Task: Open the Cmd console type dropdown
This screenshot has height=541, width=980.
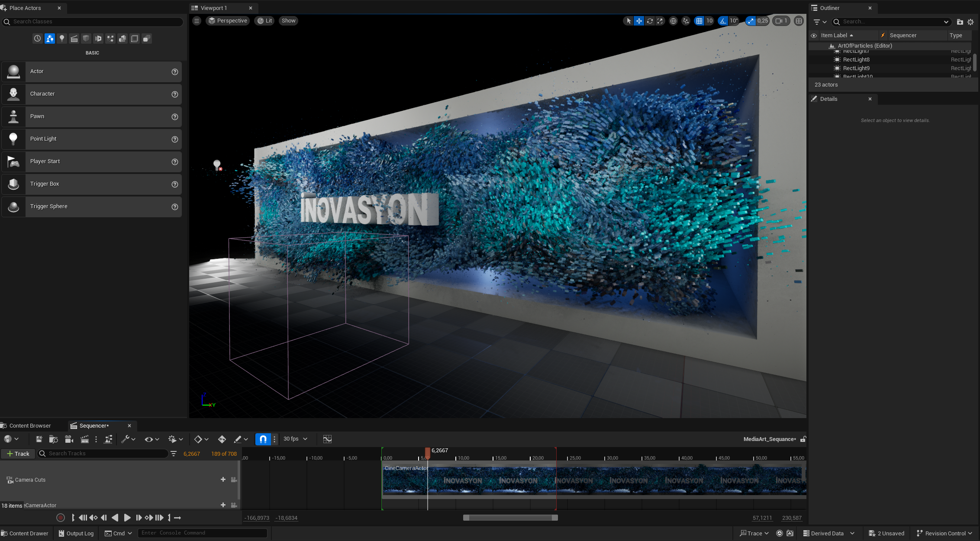Action: point(118,533)
